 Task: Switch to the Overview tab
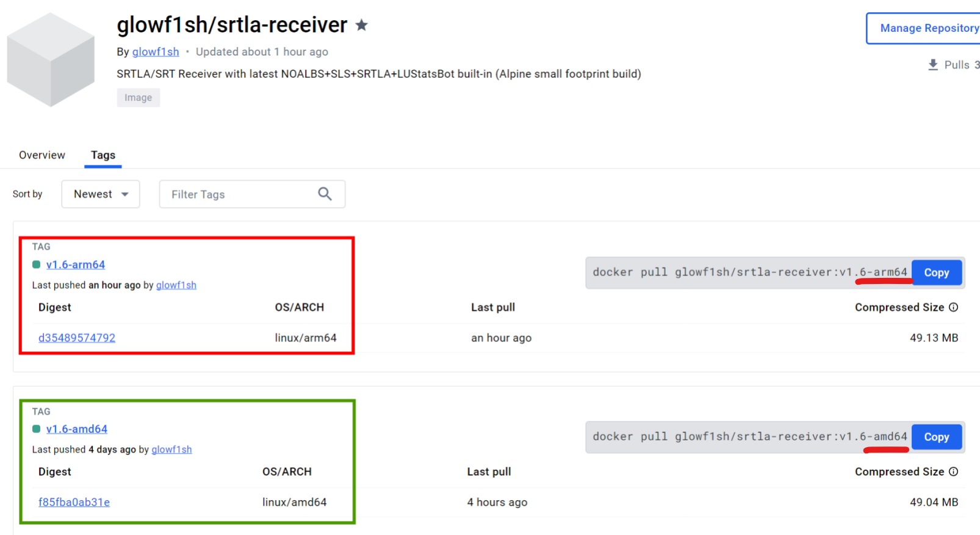click(42, 155)
